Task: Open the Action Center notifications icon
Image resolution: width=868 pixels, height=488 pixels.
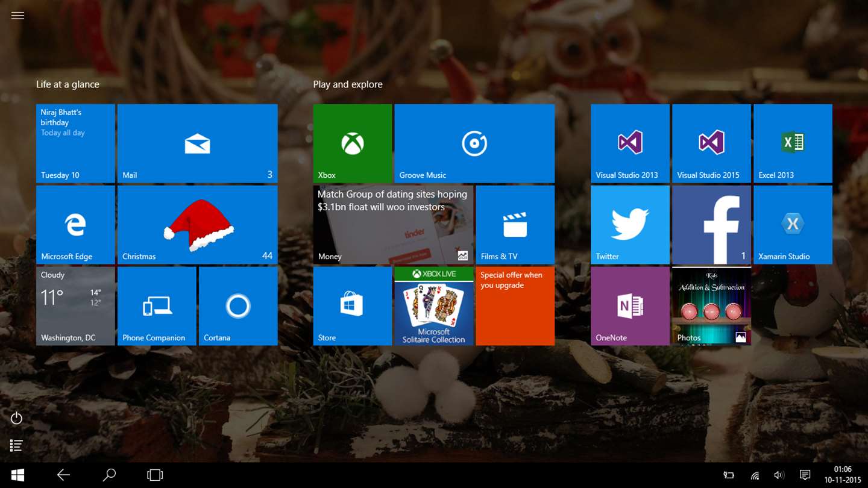Action: click(805, 475)
